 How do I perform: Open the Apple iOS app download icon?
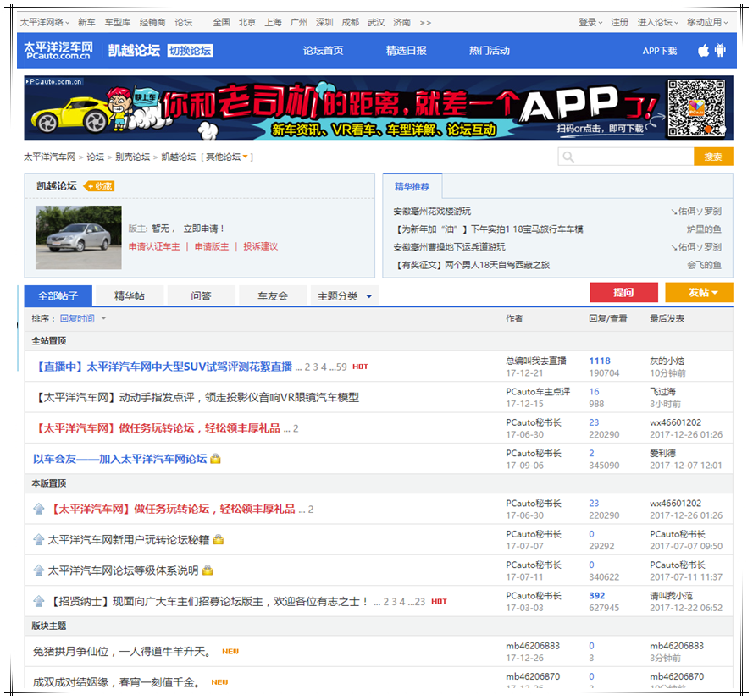coord(703,51)
